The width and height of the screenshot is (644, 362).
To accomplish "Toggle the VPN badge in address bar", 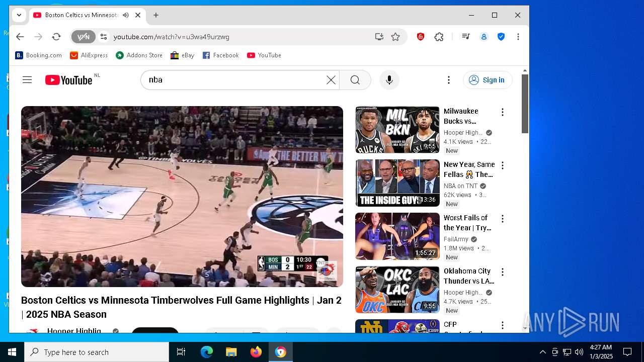I will (84, 37).
